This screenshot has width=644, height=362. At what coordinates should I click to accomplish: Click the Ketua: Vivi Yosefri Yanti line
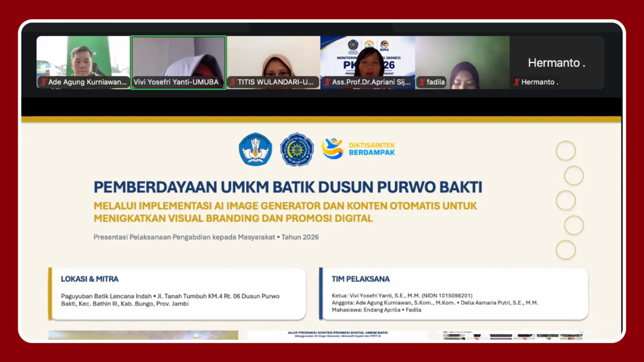click(402, 296)
